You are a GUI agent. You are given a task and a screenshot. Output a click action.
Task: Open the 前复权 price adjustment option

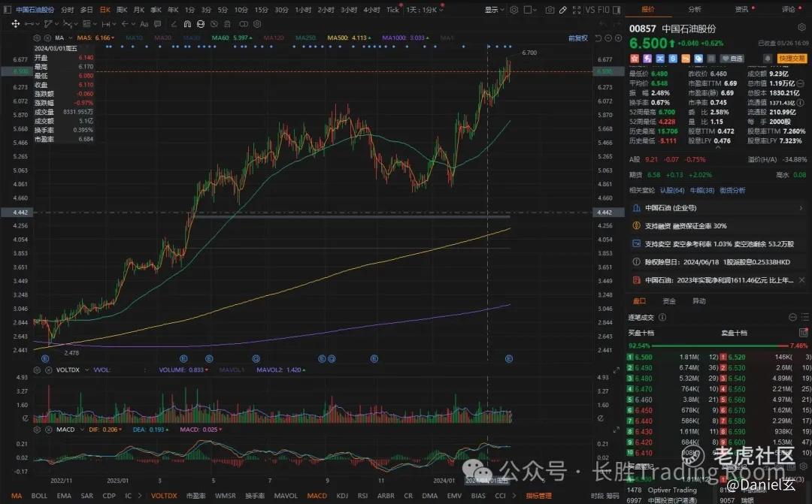[x=578, y=38]
